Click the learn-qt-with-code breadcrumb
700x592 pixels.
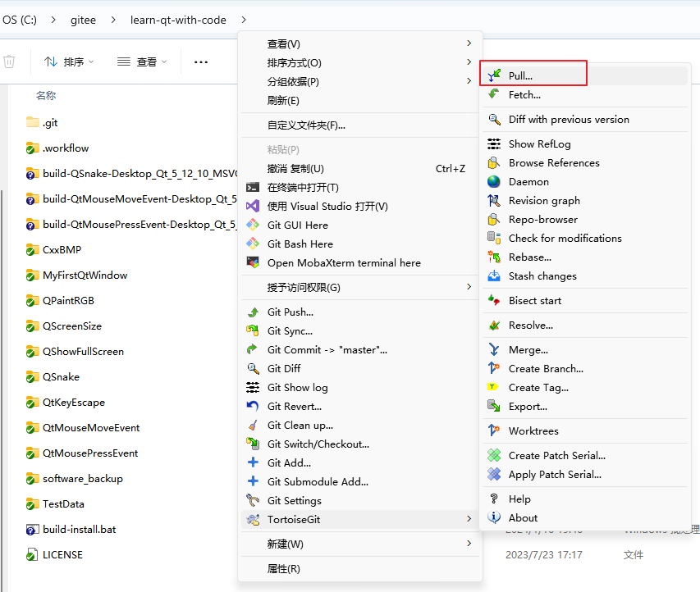pos(178,20)
